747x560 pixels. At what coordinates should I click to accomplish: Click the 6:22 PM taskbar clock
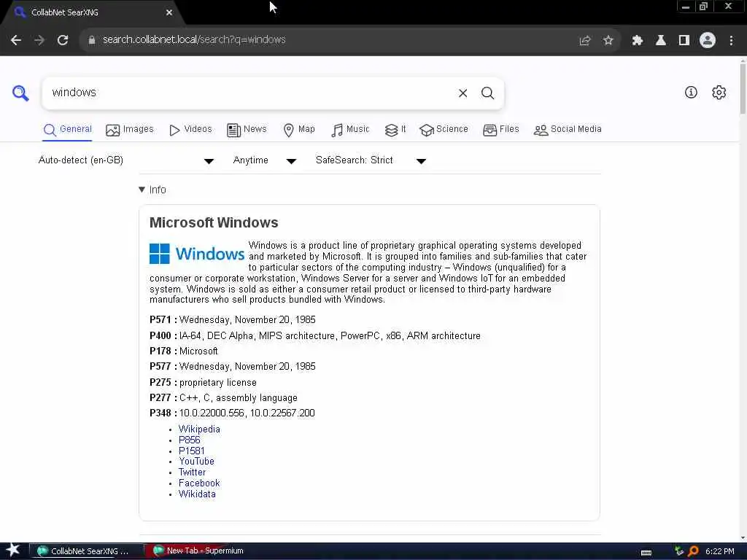tap(719, 551)
